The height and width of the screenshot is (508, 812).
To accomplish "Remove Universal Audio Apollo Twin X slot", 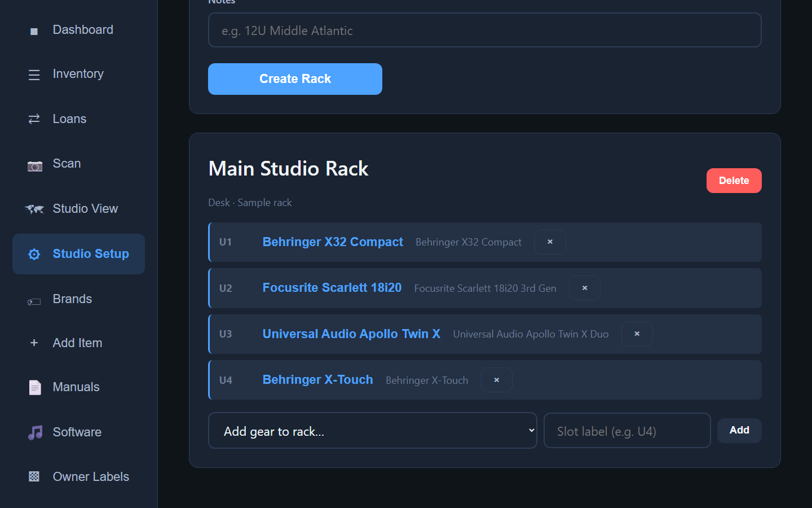I will 637,334.
